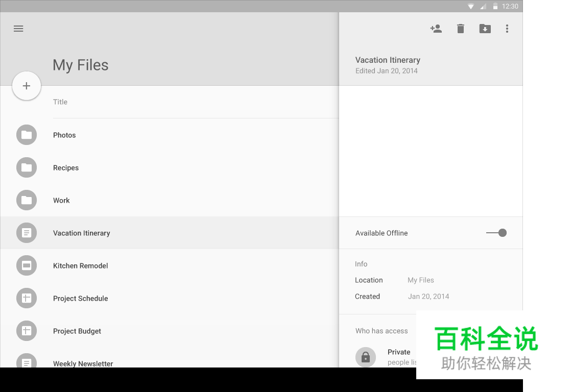Screen dimensions: 572x392
Task: Open the overflow options menu
Action: [x=507, y=29]
